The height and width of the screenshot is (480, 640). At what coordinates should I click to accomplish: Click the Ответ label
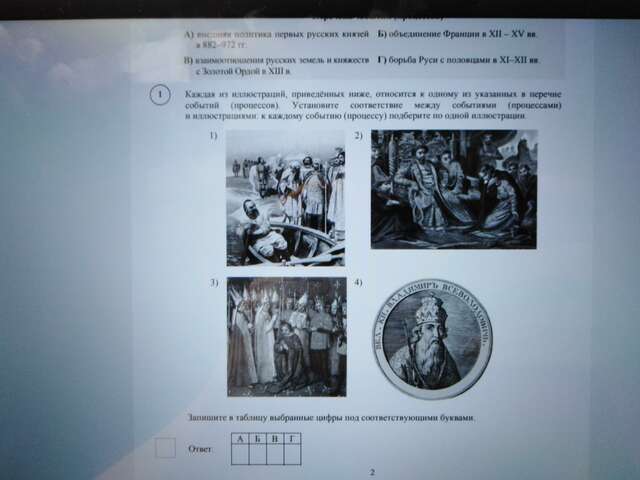[200, 449]
